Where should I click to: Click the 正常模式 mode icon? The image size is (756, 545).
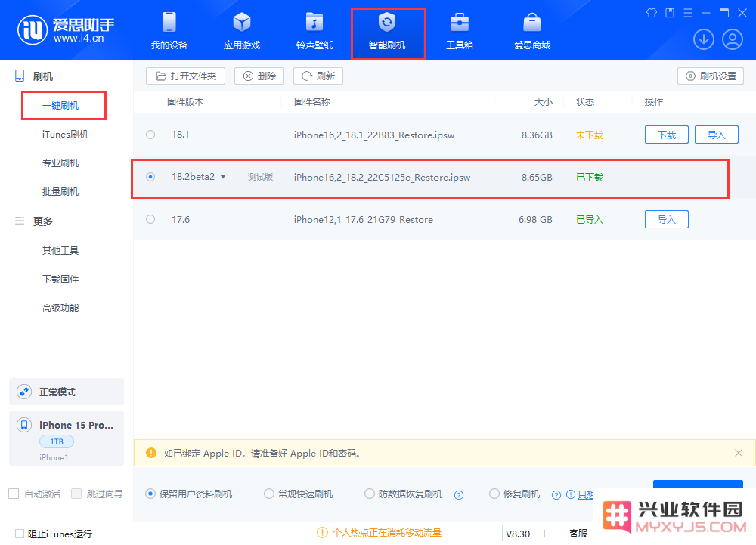pyautogui.click(x=24, y=392)
